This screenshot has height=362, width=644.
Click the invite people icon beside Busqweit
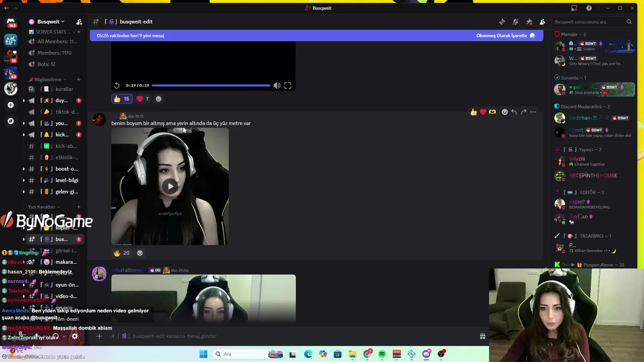click(x=79, y=22)
